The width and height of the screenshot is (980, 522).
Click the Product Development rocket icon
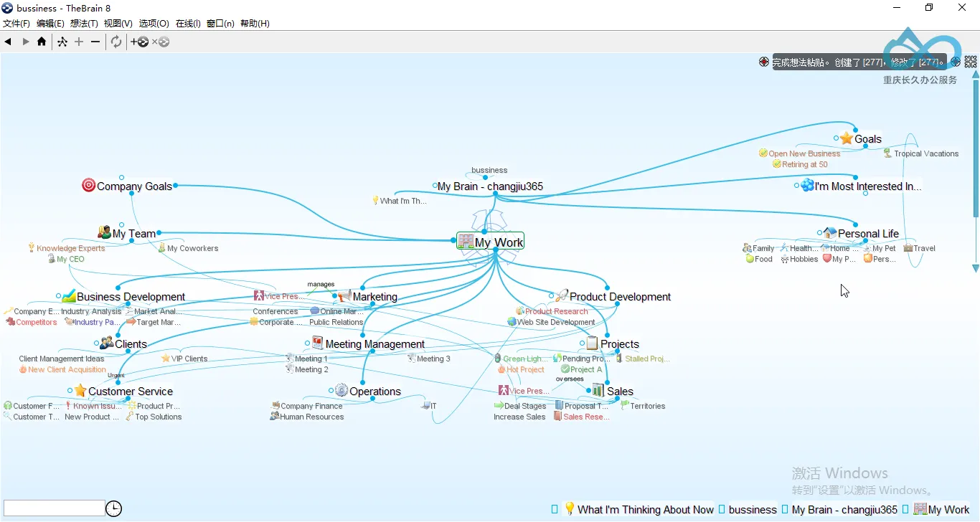(562, 295)
